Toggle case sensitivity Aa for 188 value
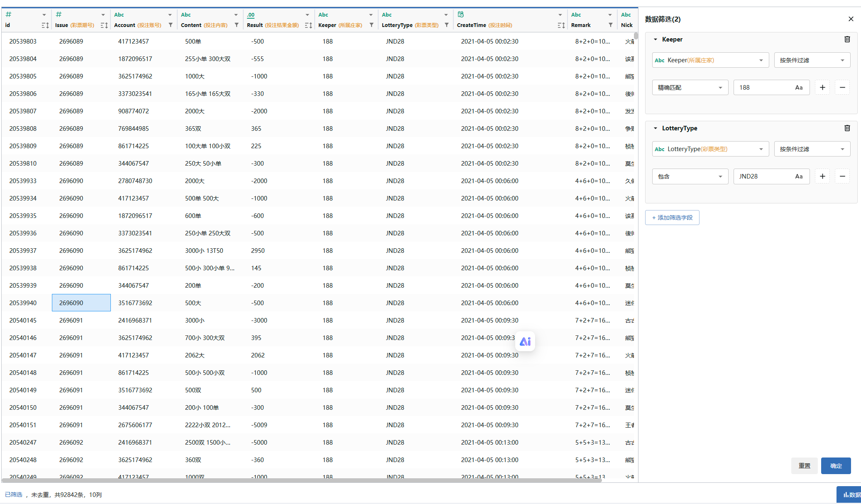 [x=799, y=88]
